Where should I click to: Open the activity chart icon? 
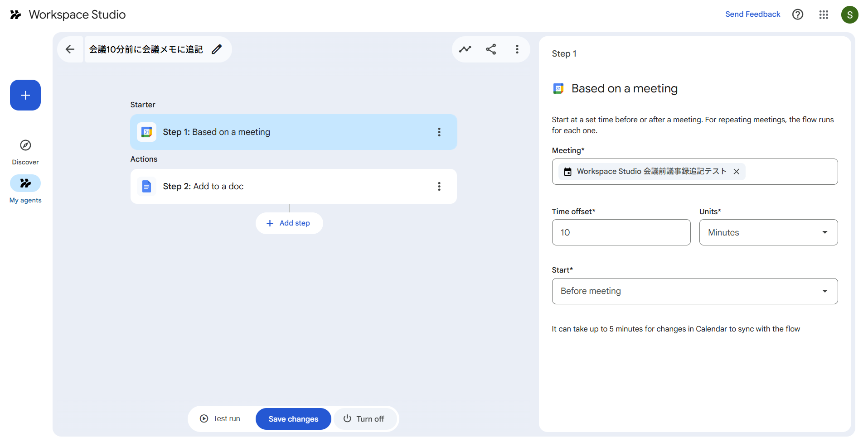click(x=465, y=49)
